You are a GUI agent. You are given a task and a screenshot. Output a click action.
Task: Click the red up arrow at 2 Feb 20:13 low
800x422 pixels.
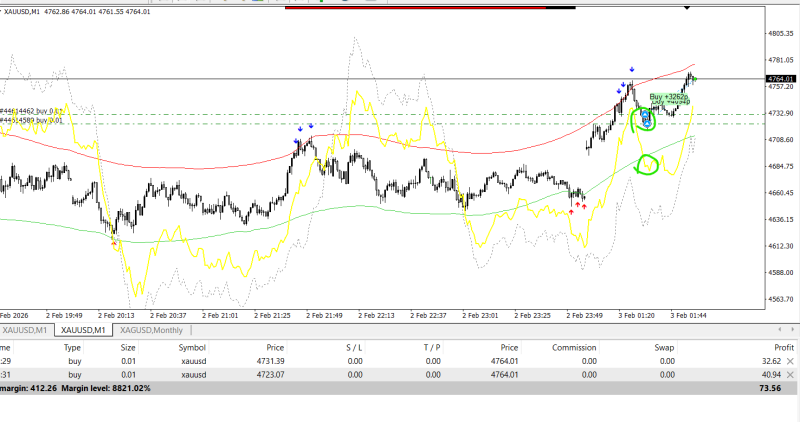click(x=114, y=244)
